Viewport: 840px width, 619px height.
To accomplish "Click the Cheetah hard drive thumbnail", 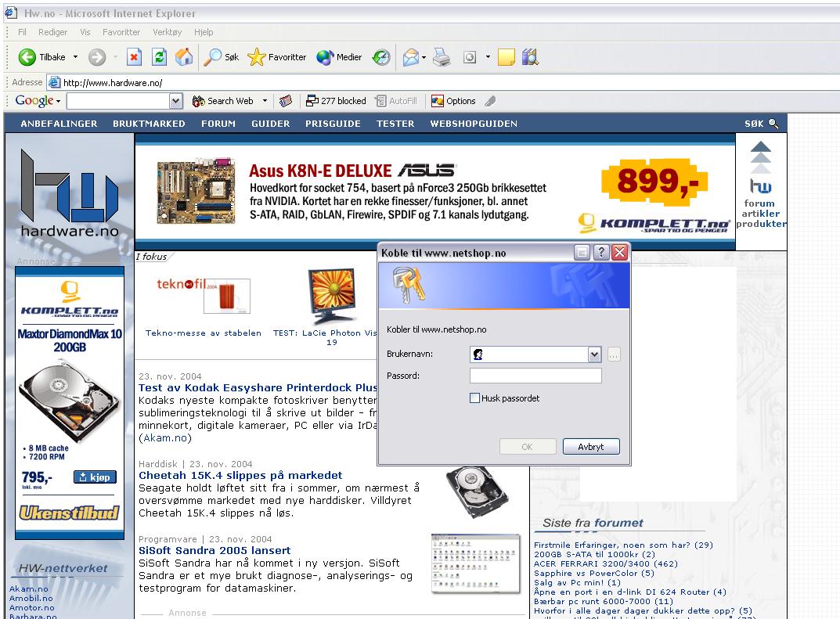I will [x=477, y=491].
